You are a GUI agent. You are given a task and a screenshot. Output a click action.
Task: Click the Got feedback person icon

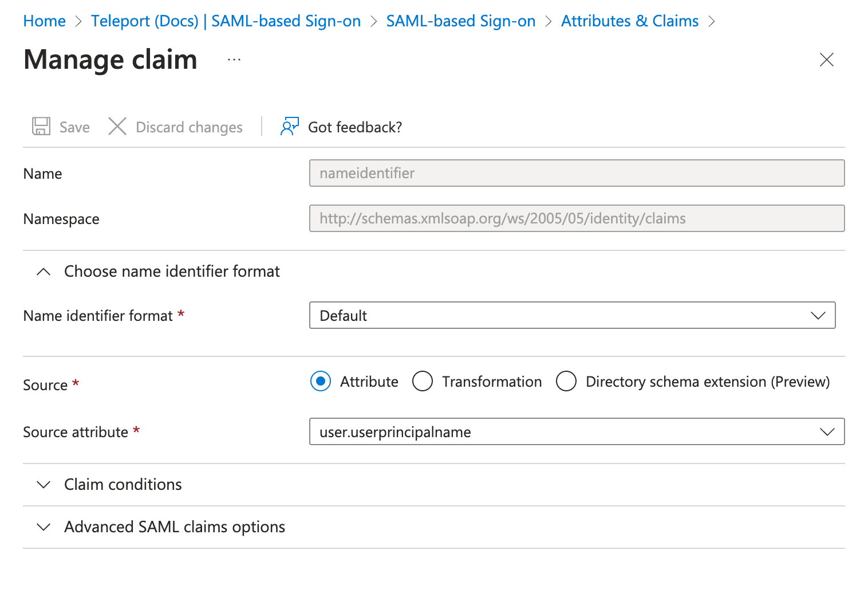tap(289, 126)
